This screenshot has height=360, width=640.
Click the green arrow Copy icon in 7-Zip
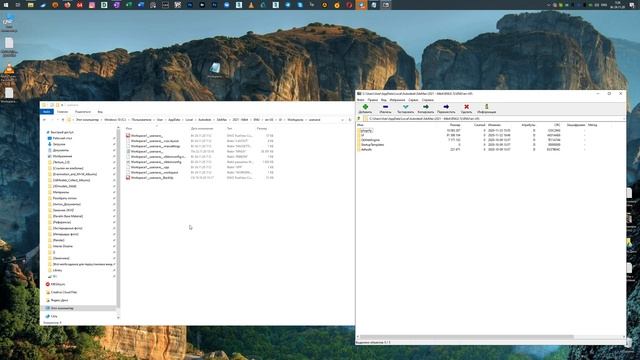[x=426, y=107]
